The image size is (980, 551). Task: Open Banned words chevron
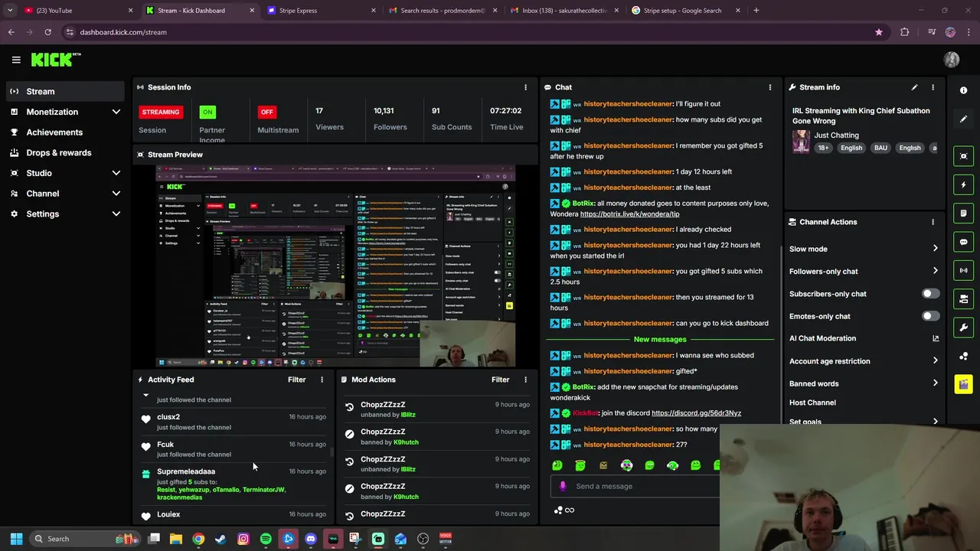click(x=935, y=383)
